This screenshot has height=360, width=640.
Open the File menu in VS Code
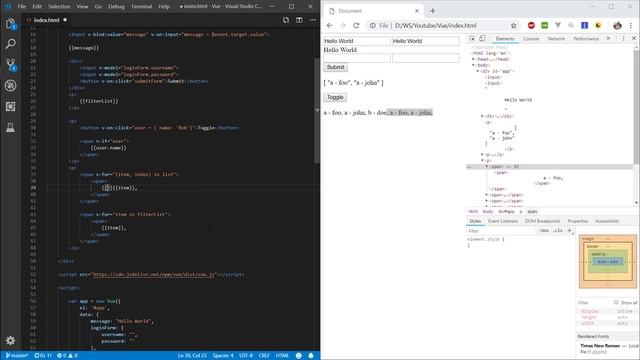point(22,7)
